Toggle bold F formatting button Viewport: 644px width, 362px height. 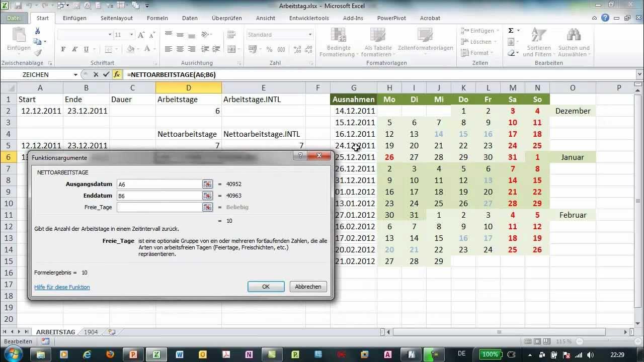pos(63,49)
